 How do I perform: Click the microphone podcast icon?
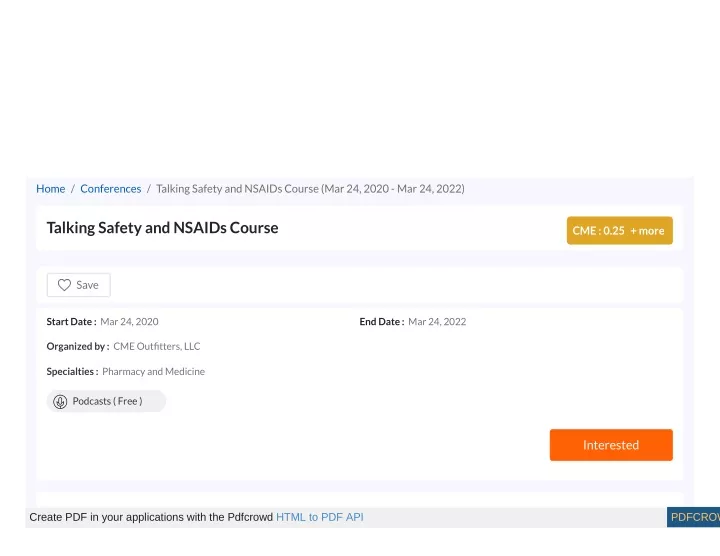coord(60,402)
